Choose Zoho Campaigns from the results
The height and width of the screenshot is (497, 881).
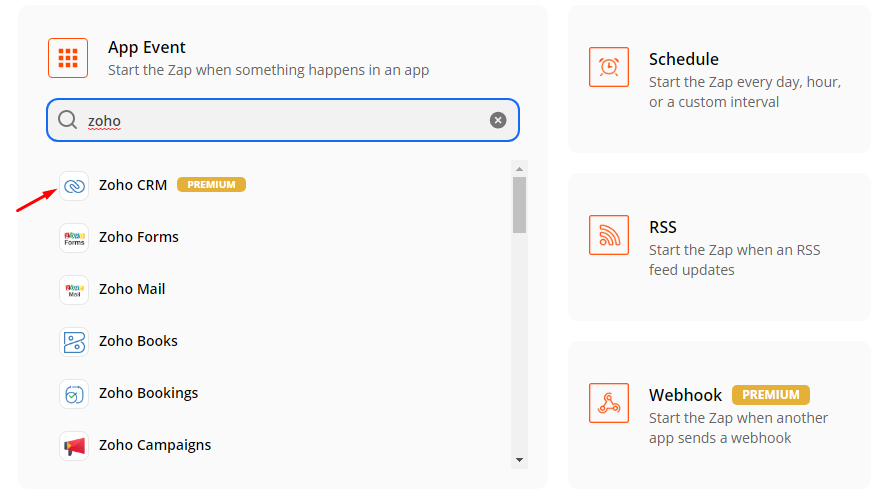(x=155, y=446)
